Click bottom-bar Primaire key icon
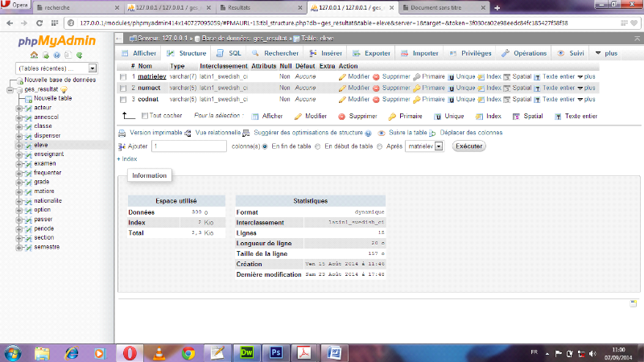This screenshot has width=644, height=362. pyautogui.click(x=392, y=117)
